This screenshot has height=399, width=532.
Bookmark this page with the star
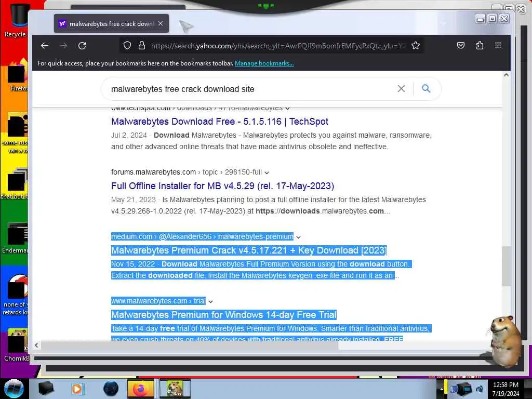click(x=416, y=46)
